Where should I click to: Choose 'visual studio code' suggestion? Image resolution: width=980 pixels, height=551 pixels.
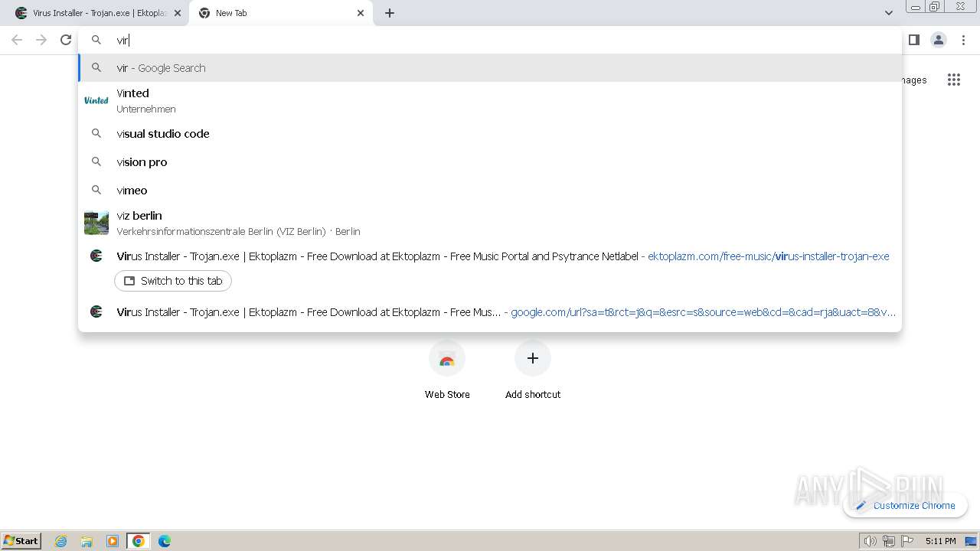[490, 133]
